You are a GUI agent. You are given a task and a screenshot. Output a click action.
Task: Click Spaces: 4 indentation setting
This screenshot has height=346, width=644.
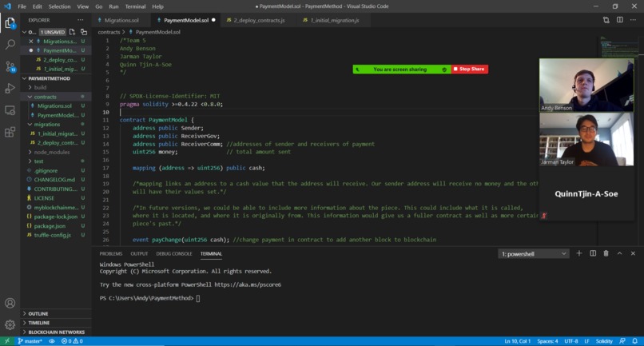pyautogui.click(x=547, y=341)
